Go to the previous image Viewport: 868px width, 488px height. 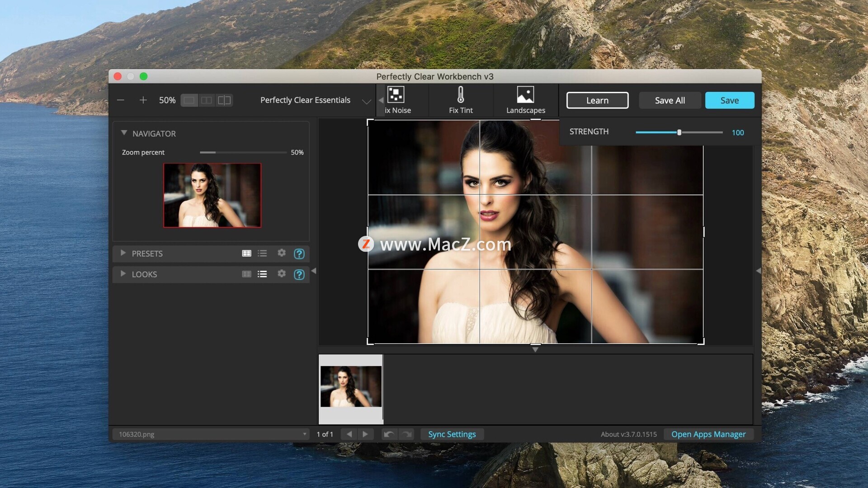tap(349, 434)
